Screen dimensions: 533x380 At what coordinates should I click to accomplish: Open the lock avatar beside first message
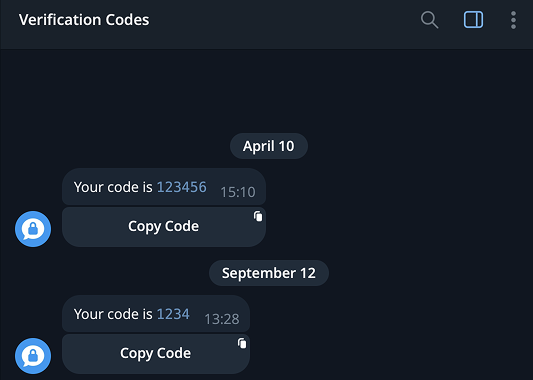[x=33, y=229]
